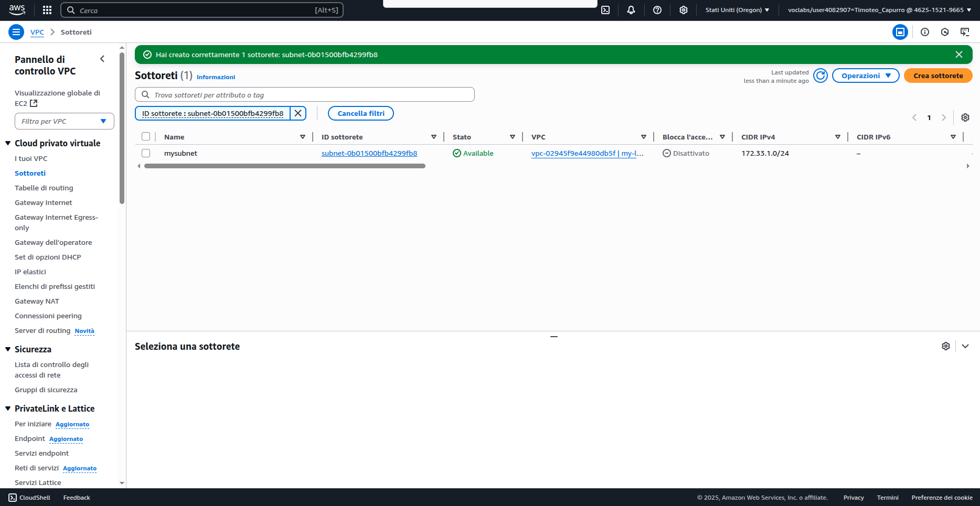
Task: Sort by the VPC column
Action: (x=644, y=137)
